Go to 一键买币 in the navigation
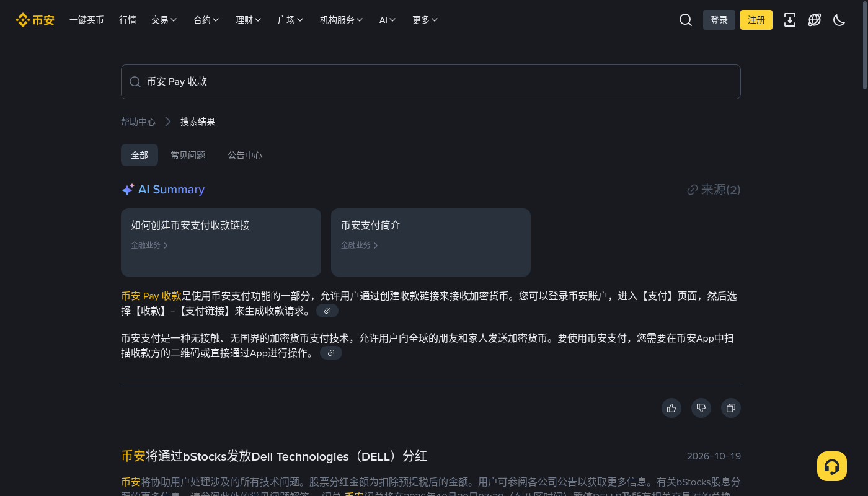868x496 pixels. (x=87, y=20)
